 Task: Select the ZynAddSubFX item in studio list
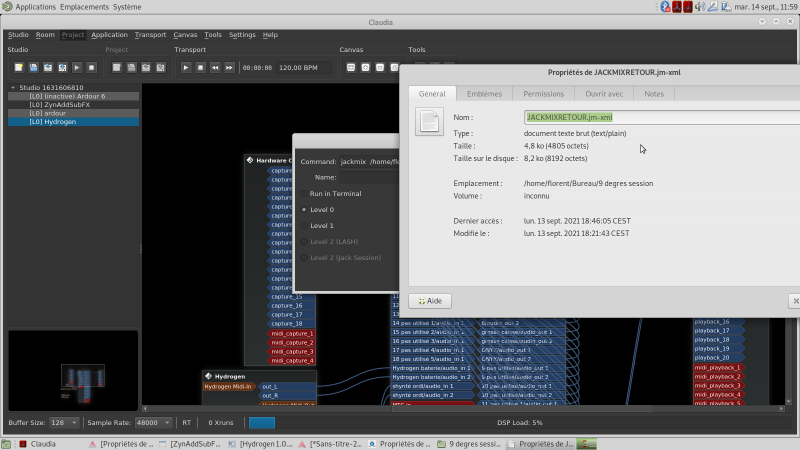click(60, 105)
